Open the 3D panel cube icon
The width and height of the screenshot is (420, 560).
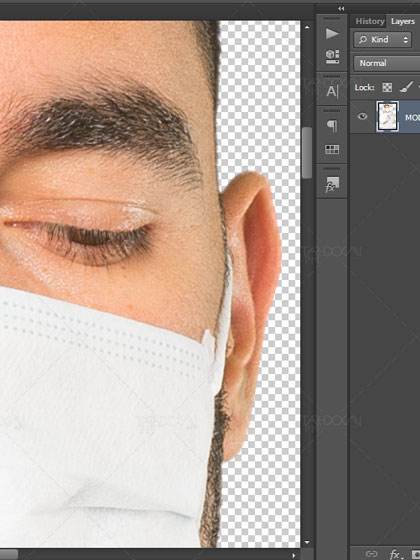point(332,56)
